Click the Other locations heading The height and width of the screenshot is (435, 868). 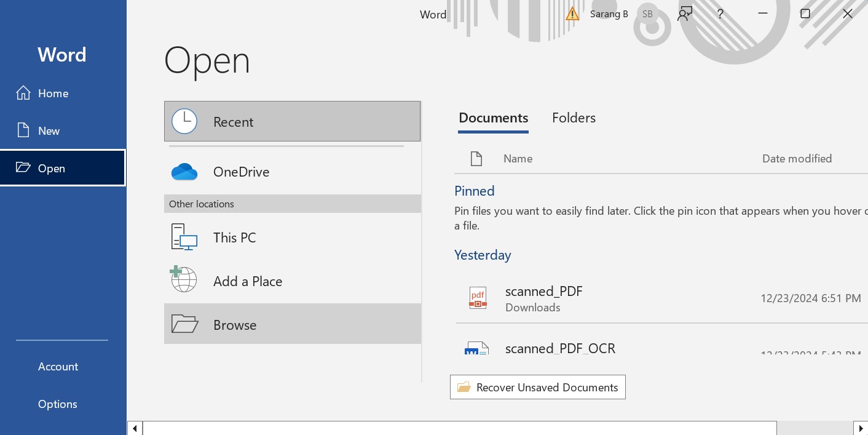pos(202,204)
